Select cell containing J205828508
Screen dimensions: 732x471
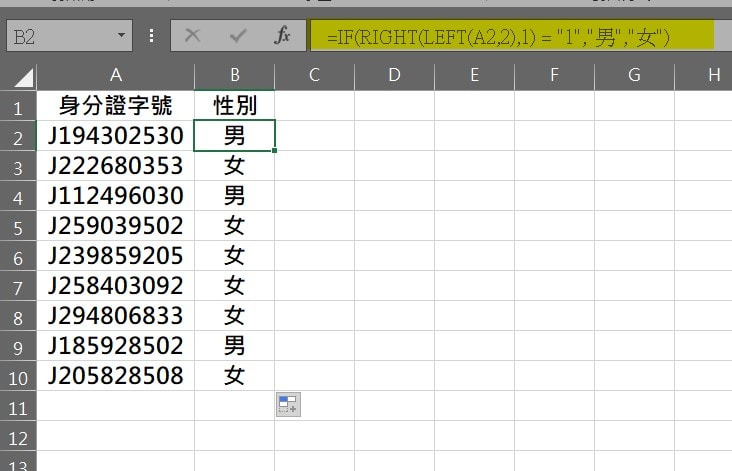click(116, 376)
